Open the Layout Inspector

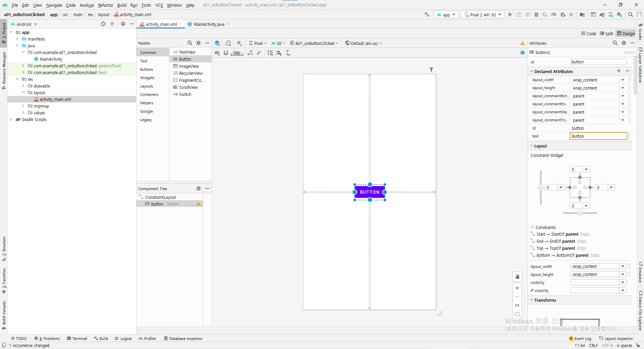click(x=616, y=339)
